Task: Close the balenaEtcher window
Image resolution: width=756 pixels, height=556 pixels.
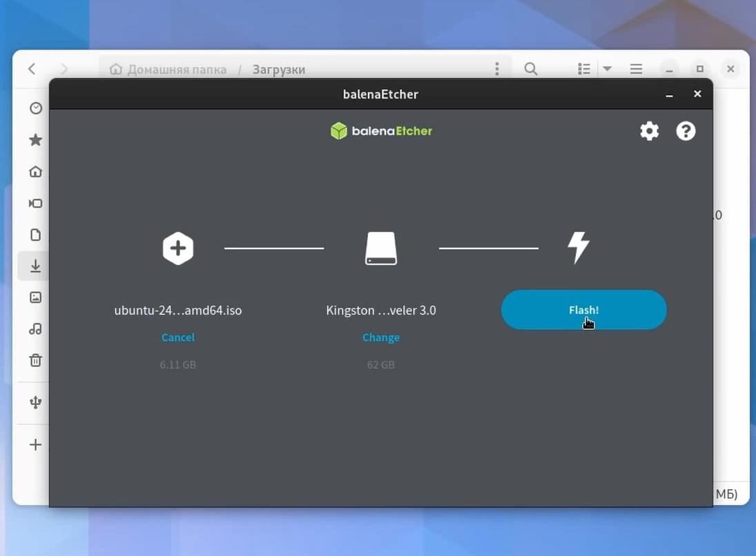Action: pos(697,94)
